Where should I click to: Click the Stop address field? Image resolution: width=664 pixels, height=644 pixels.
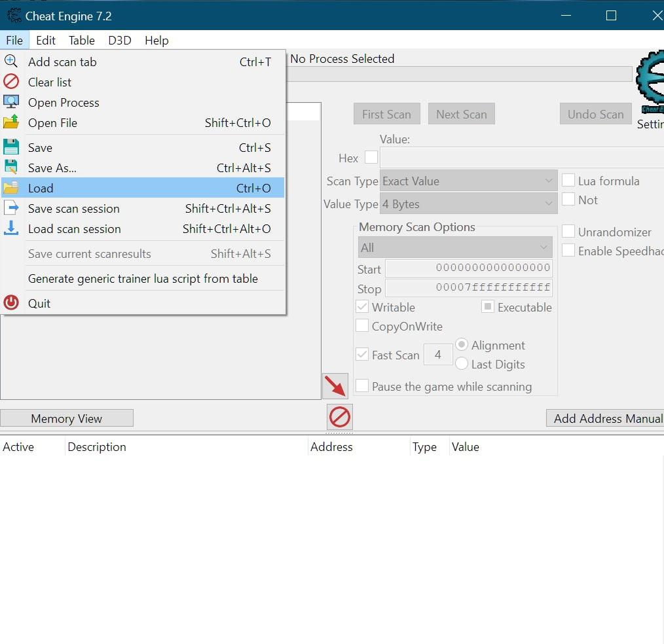pyautogui.click(x=469, y=288)
